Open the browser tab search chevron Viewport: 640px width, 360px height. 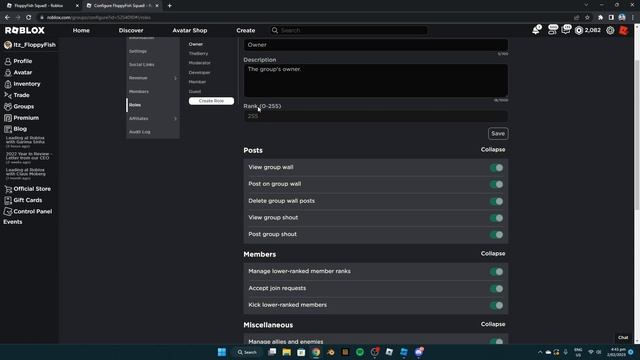coord(586,5)
